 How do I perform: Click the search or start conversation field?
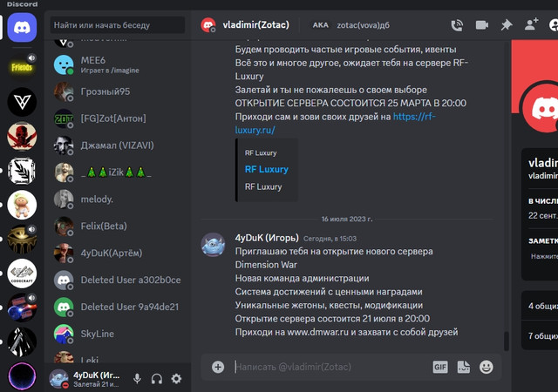[118, 25]
